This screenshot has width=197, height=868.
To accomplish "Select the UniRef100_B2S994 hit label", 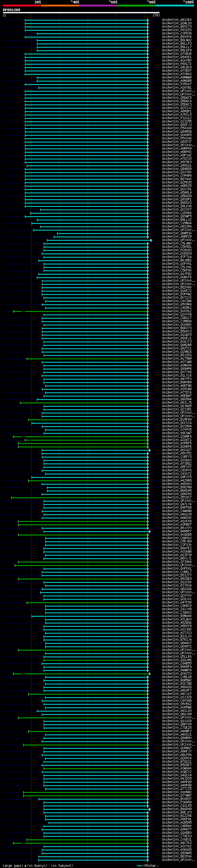I will (x=177, y=426).
